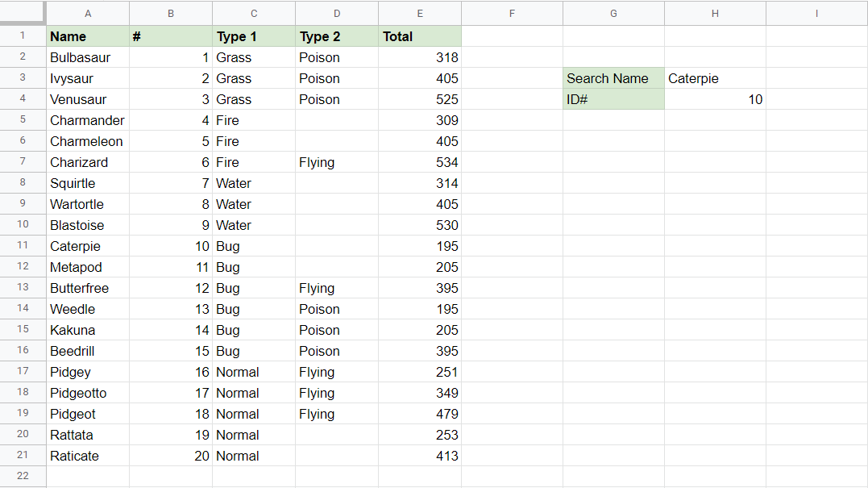The height and width of the screenshot is (488, 868).
Task: Select Pidgeot's Total value 479
Action: click(x=419, y=414)
